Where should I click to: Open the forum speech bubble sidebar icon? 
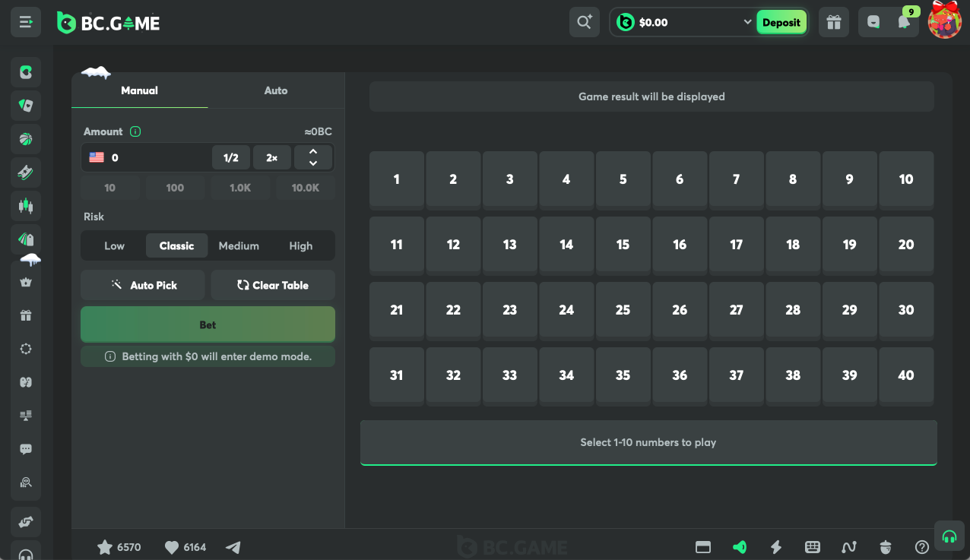(x=26, y=449)
